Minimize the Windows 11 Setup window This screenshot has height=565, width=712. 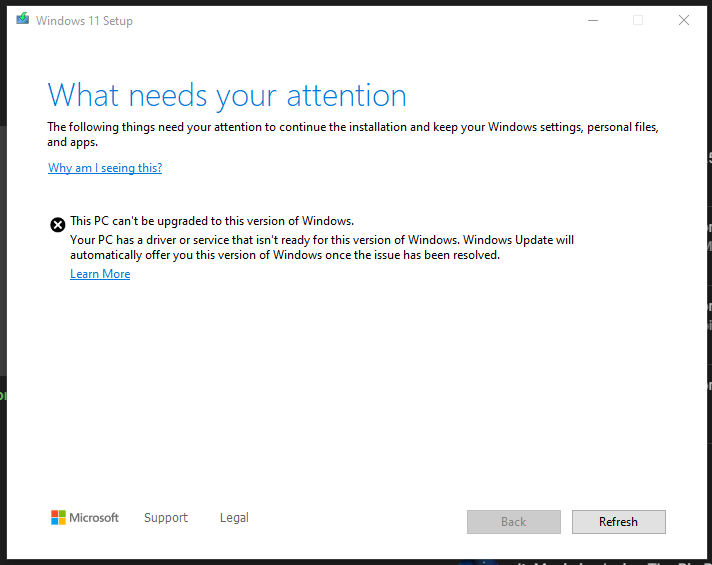coord(592,20)
